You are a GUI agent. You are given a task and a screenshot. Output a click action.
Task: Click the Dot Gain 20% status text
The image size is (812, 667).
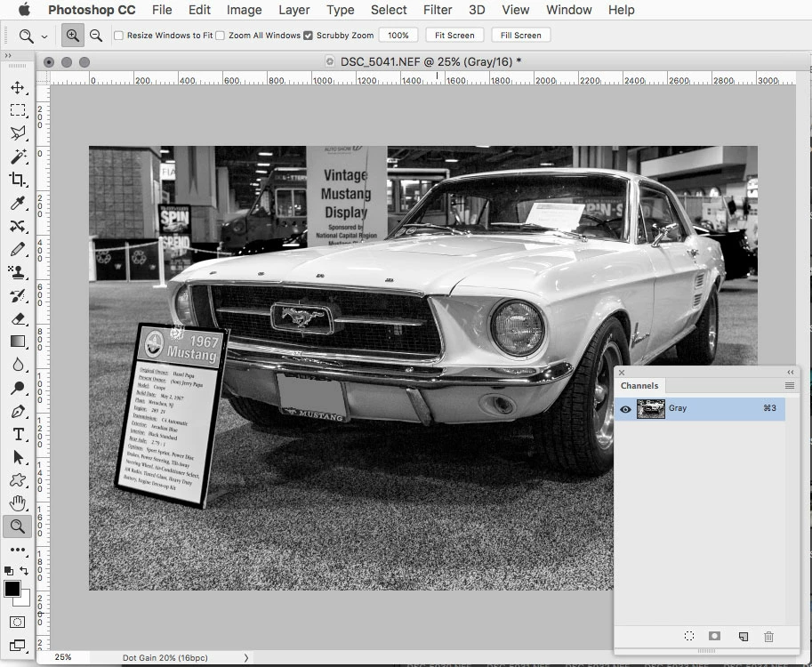point(165,658)
